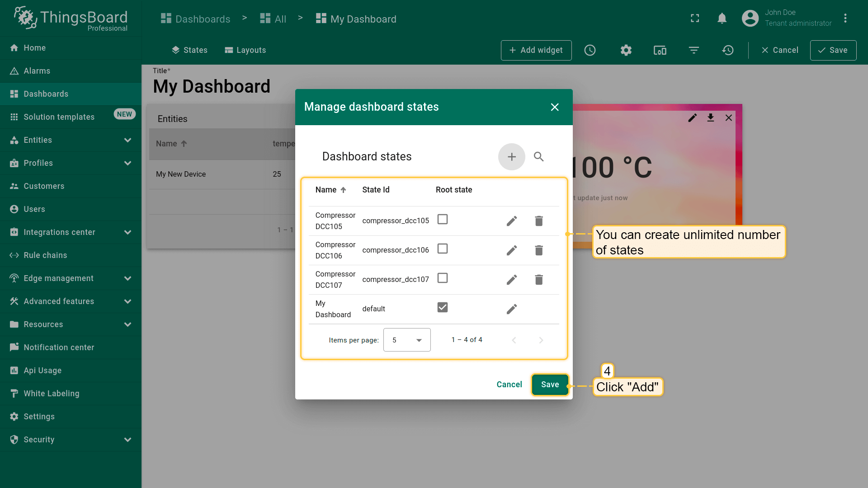Go to Rule chains in sidebar
Viewport: 868px width, 488px height.
tap(45, 255)
